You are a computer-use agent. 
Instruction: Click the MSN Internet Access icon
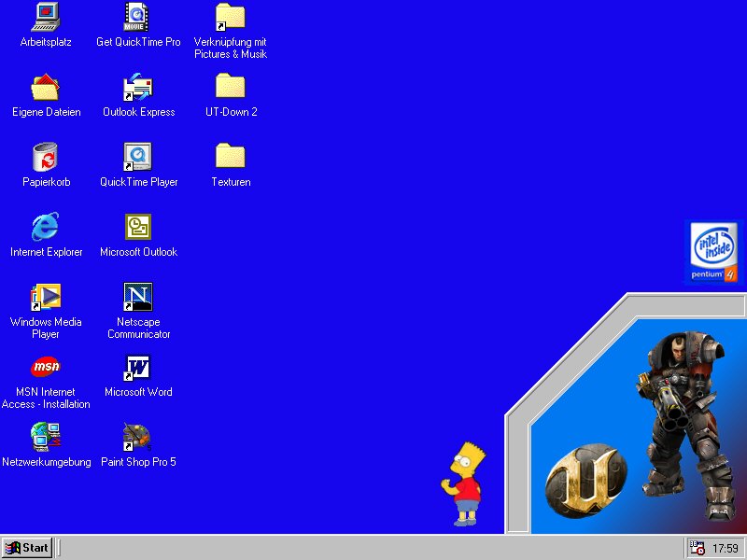coord(46,367)
